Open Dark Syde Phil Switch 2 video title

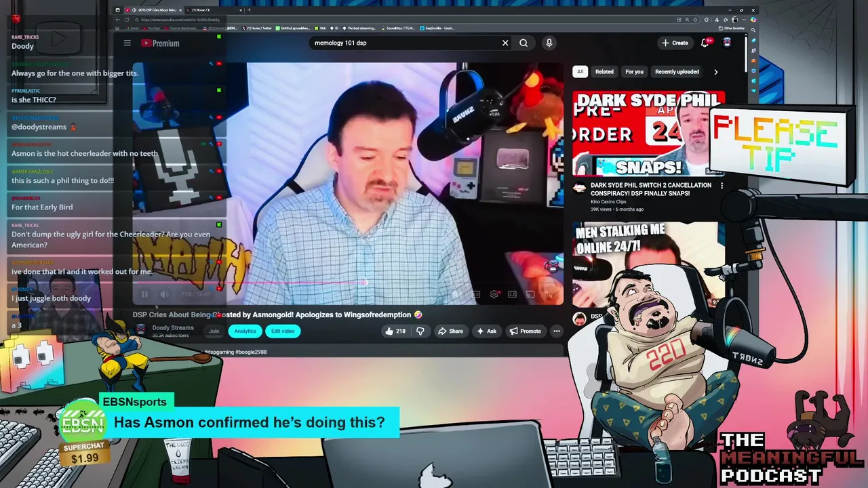(x=651, y=189)
